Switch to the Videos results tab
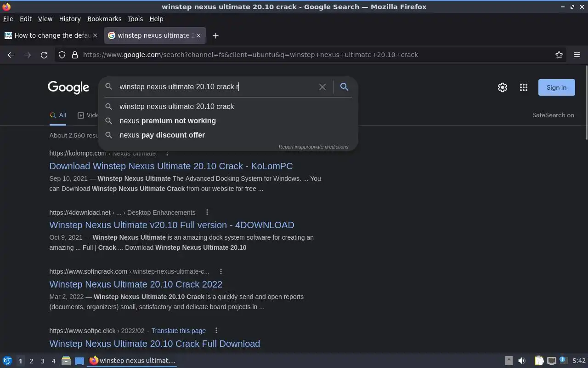This screenshot has width=588, height=368. (x=88, y=115)
